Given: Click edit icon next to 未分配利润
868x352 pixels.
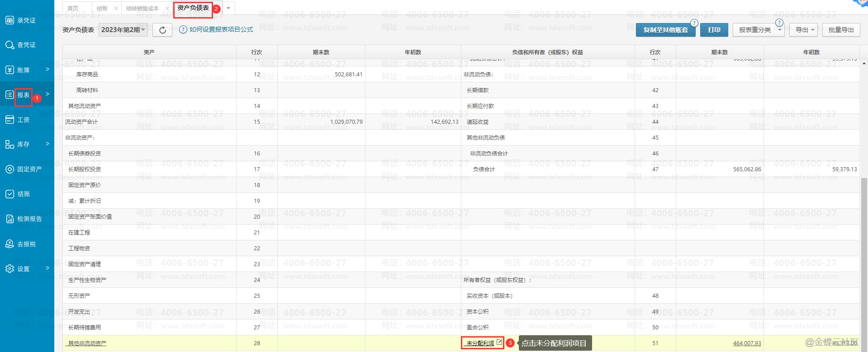Looking at the screenshot, I should [x=499, y=343].
